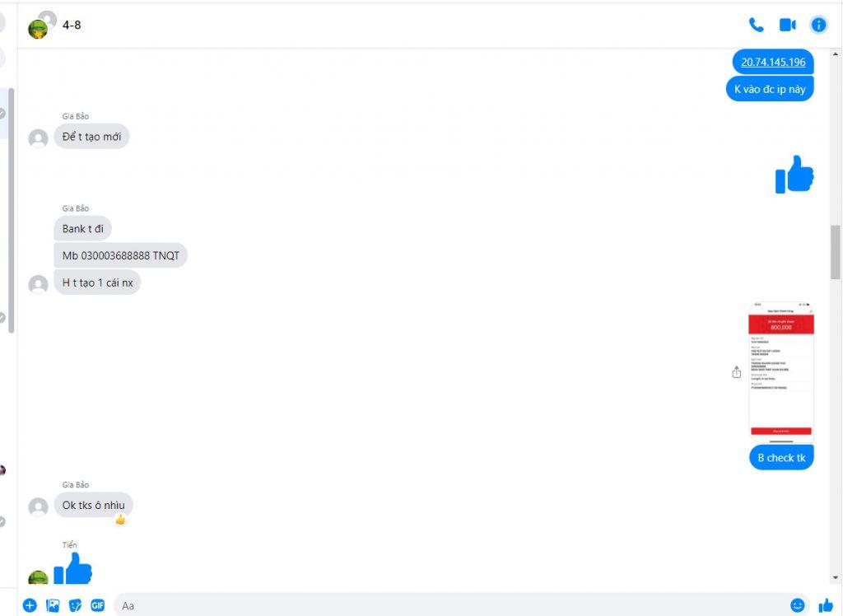Viewport: 843px width, 616px height.
Task: Open conversation info via the info icon
Action: point(818,25)
